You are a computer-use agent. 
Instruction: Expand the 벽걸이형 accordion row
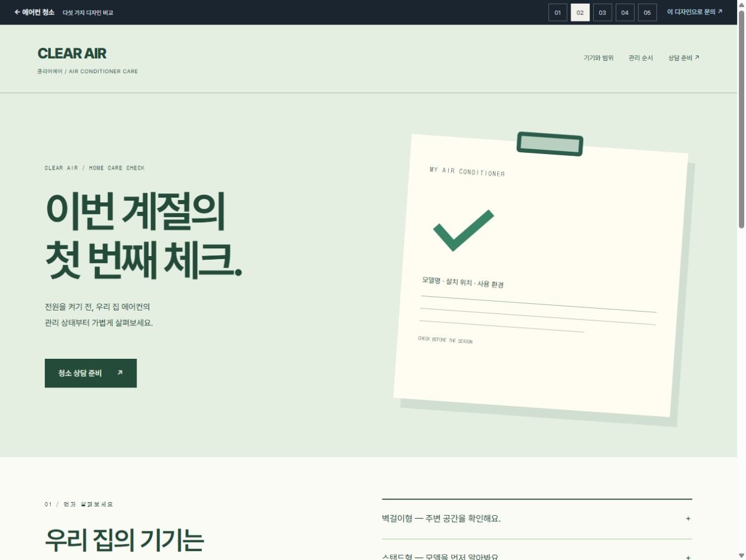(x=537, y=519)
